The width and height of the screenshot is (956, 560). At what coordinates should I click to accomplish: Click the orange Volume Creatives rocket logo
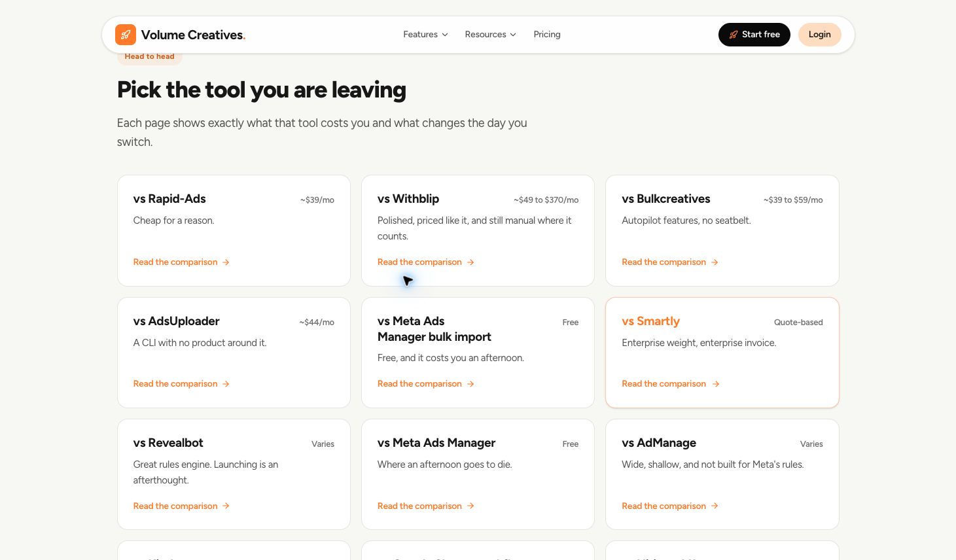[126, 35]
